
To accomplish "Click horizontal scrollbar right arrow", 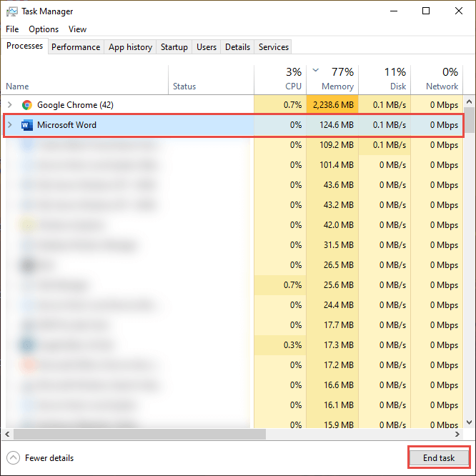I will click(x=457, y=434).
